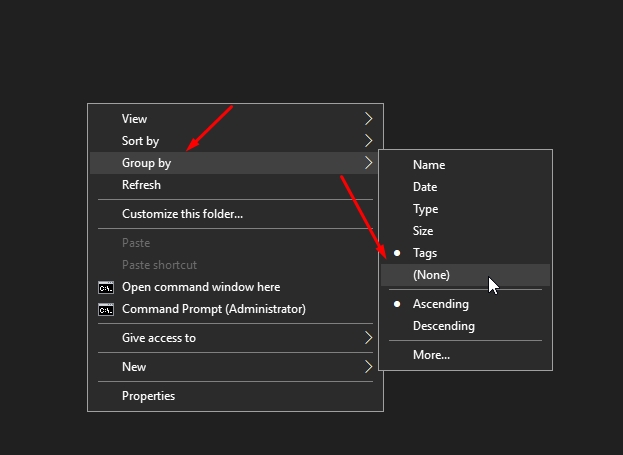Image resolution: width=623 pixels, height=455 pixels.
Task: Choose Descending order option
Action: [443, 326]
